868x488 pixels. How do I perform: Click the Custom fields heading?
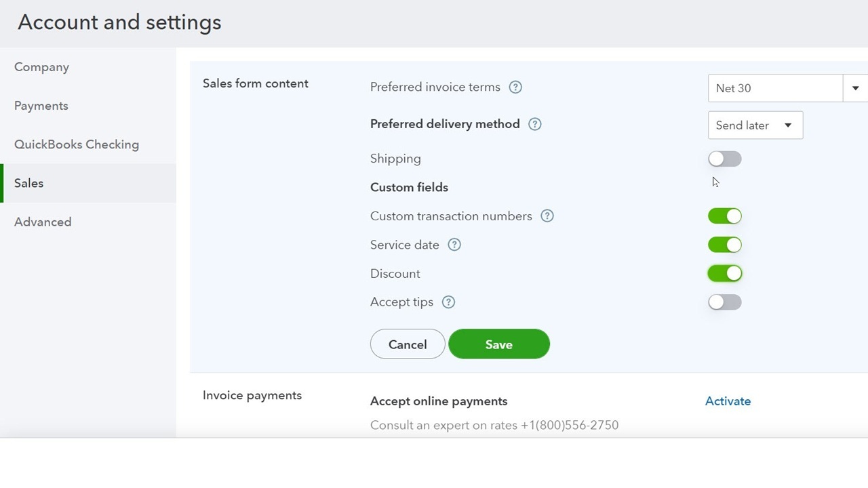[409, 187]
